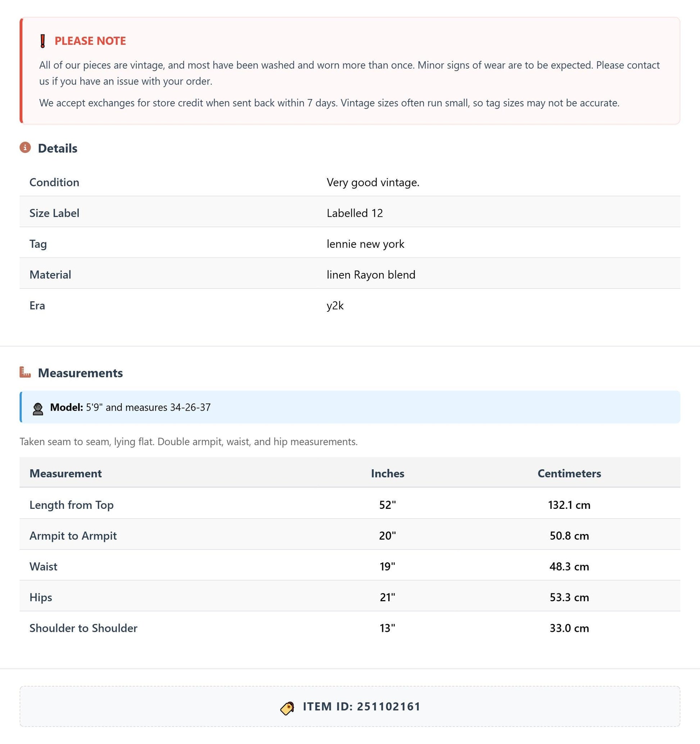The width and height of the screenshot is (700, 744).
Task: Click the Item ID 251102161 text
Action: [362, 706]
